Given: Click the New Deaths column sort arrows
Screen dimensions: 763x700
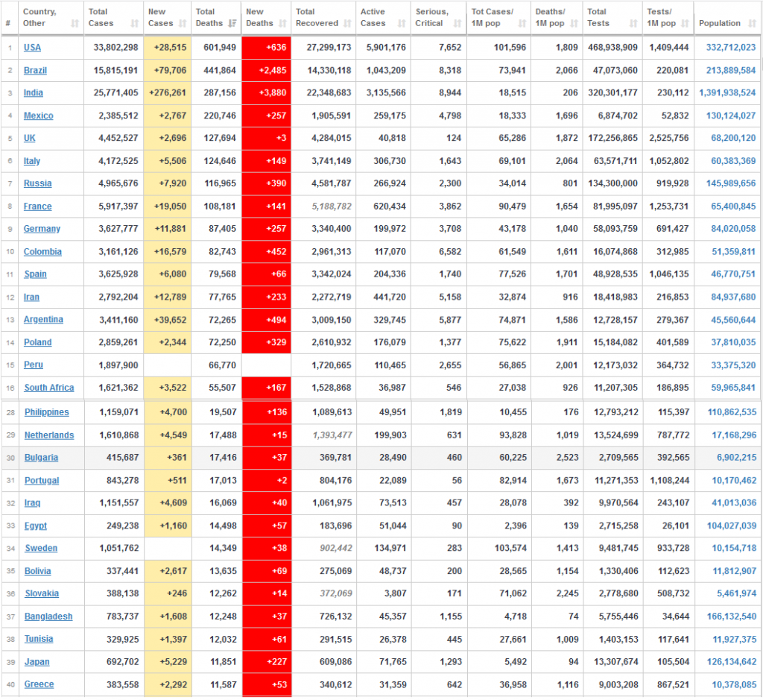Looking at the screenshot, I should pyautogui.click(x=282, y=24).
